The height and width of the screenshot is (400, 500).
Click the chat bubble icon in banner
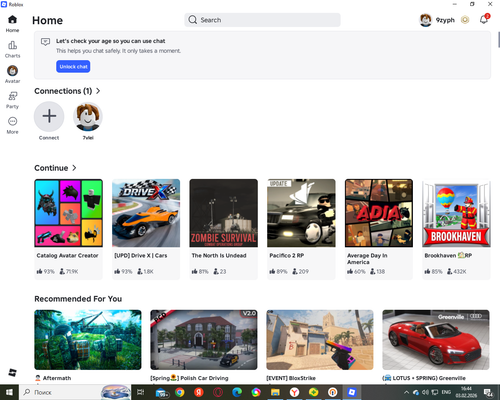point(45,42)
